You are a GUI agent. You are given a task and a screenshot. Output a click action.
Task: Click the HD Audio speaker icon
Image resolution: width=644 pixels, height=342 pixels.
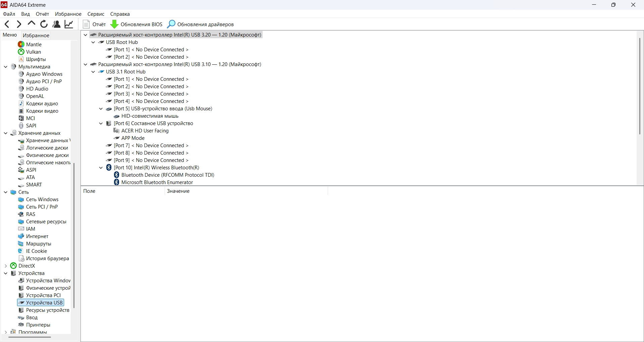21,89
